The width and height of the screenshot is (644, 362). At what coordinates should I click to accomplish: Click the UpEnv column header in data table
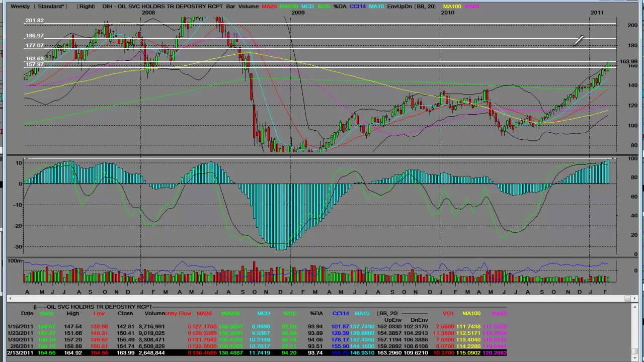393,320
